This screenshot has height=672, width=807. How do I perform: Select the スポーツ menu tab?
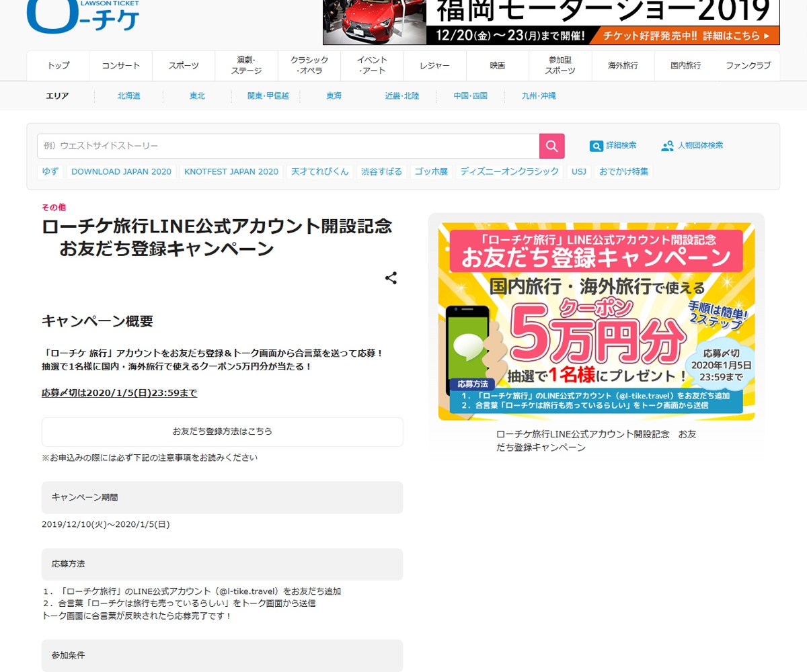click(x=184, y=66)
